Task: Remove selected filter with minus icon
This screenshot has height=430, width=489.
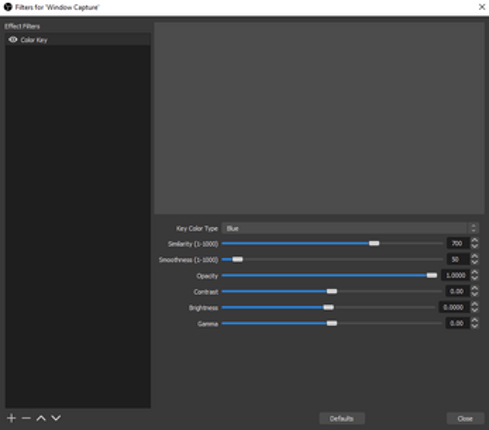Action: [x=26, y=418]
